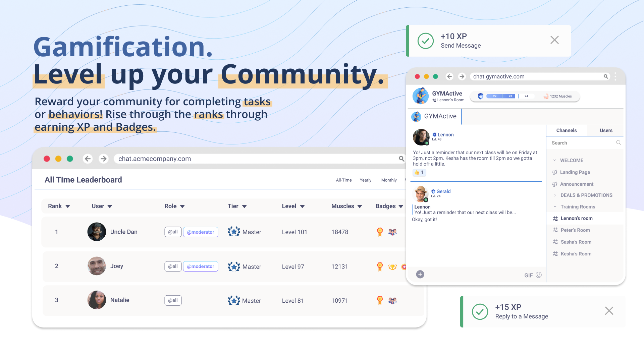644x362 pixels.
Task: Click forward arrow in chat.acmecompany.com browser
Action: tap(103, 159)
